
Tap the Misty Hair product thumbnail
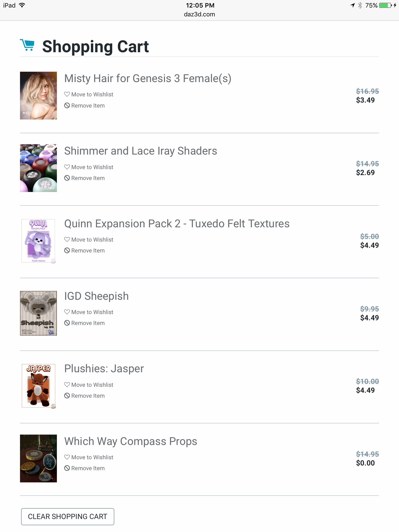(38, 96)
